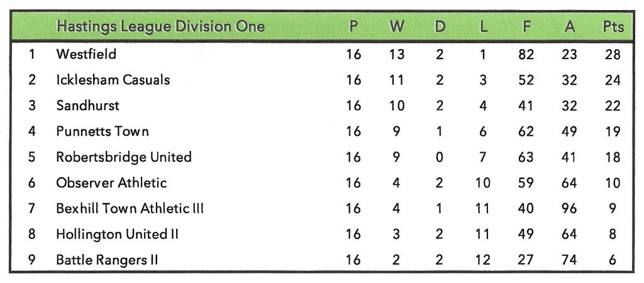The width and height of the screenshot is (644, 283).
Task: Select the A column header
Action: (x=569, y=27)
